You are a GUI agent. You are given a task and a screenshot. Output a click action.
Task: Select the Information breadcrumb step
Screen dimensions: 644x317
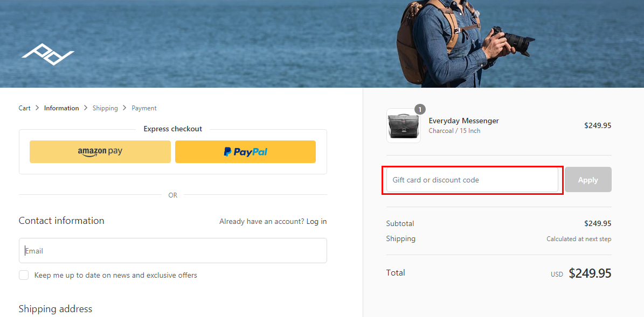(x=61, y=108)
